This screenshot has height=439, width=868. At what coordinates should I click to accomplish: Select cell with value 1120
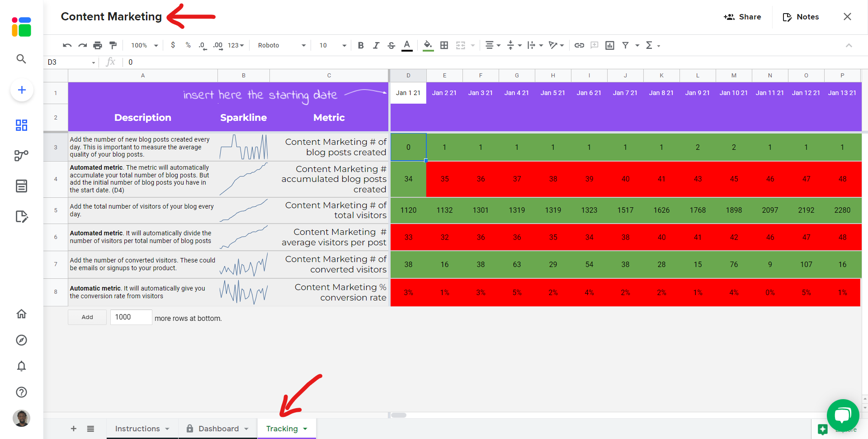(408, 210)
